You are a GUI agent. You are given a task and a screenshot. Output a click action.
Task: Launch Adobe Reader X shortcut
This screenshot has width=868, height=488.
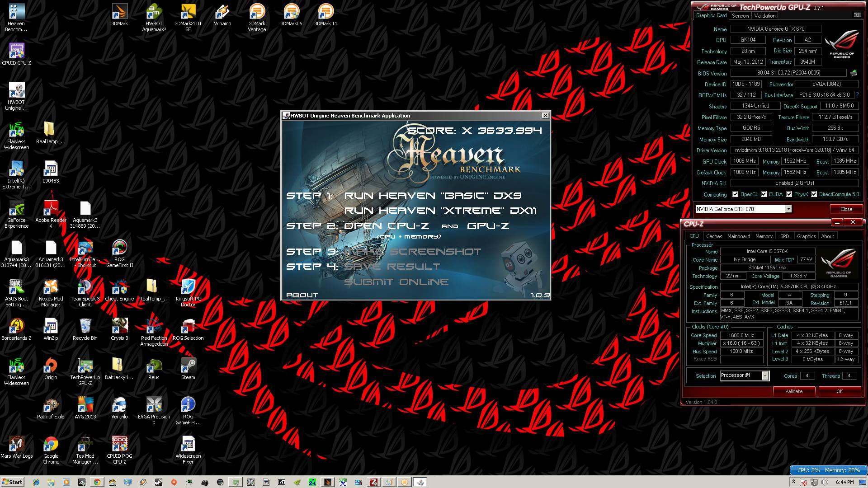[51, 214]
